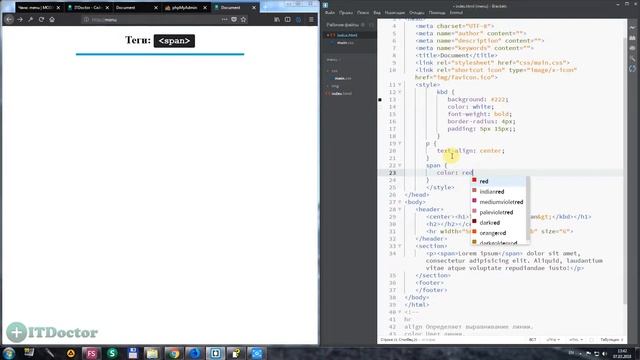Select the mediumvioletred code hint
This screenshot has height=360, width=640.
[499, 202]
